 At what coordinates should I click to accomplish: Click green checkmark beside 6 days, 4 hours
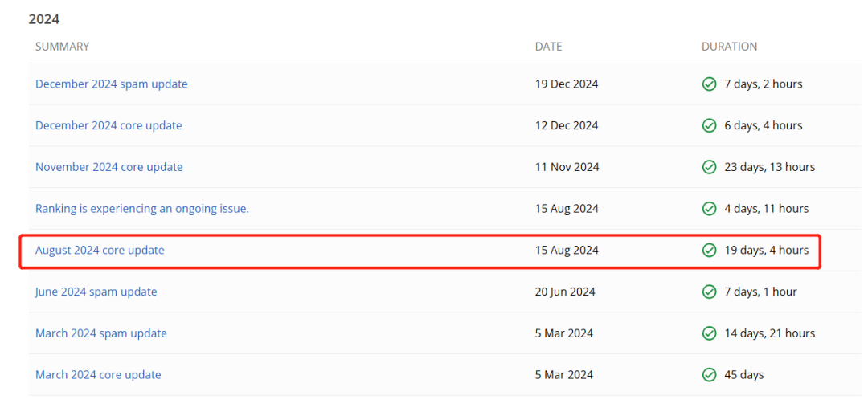coord(709,126)
